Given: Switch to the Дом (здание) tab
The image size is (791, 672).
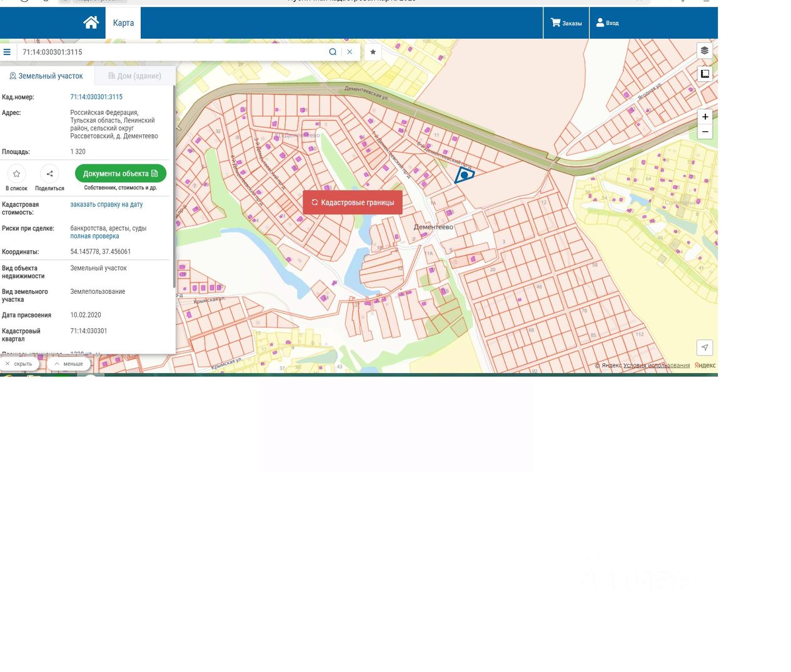Looking at the screenshot, I should click(x=134, y=76).
